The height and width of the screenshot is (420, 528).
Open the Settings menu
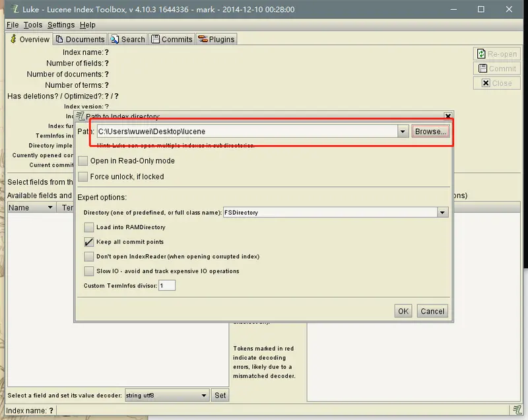[61, 25]
